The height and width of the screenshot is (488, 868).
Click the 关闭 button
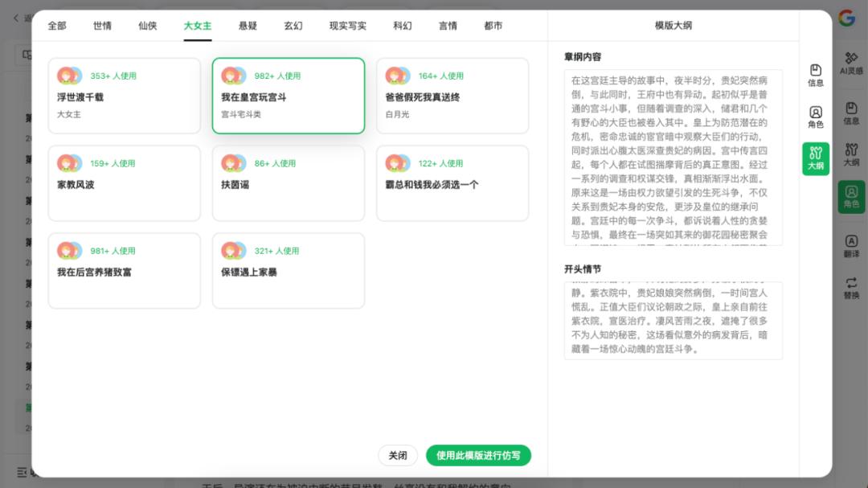[x=398, y=455]
